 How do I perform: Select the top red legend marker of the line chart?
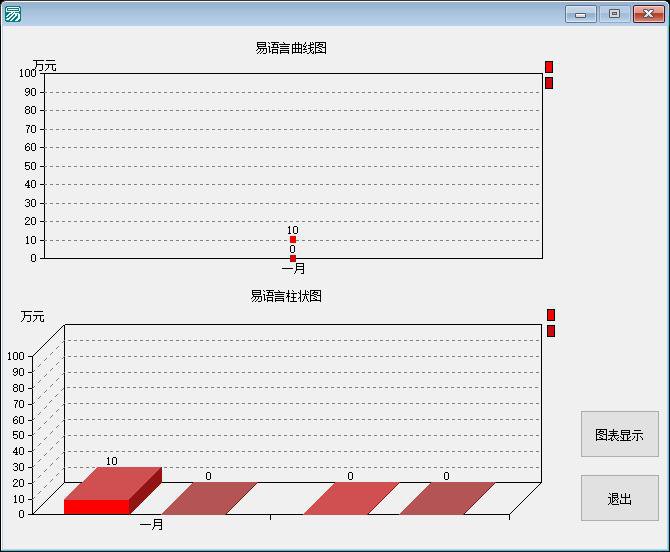pyautogui.click(x=549, y=67)
